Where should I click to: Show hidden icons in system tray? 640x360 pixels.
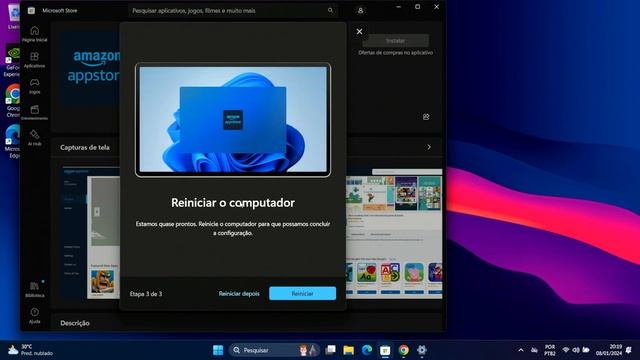point(521,350)
